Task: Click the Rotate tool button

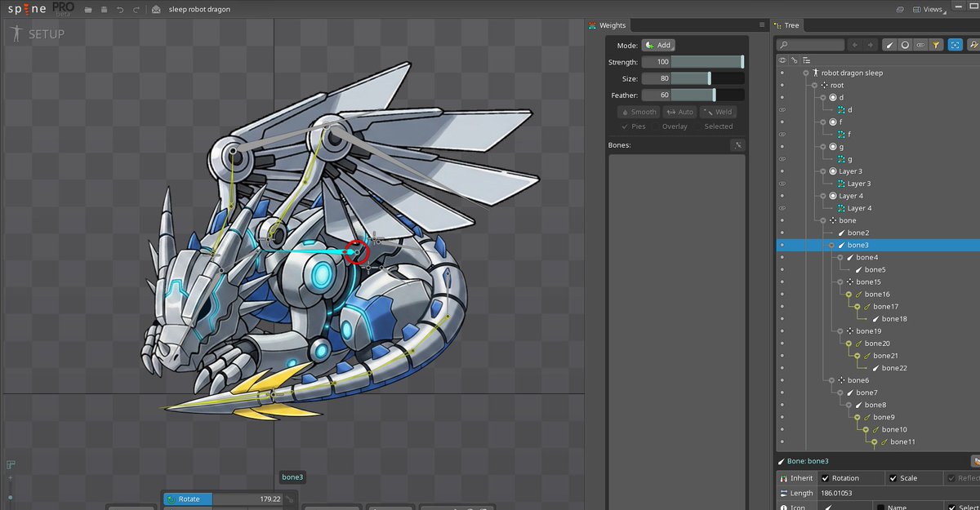Action: tap(188, 499)
